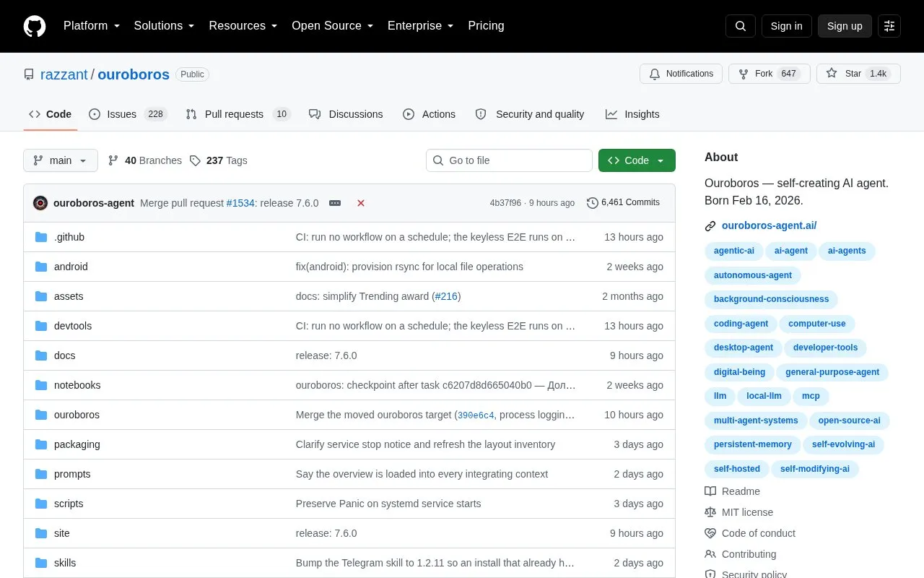Star the ouroboros repository
Screen dimensions: 924x578
(x=858, y=74)
